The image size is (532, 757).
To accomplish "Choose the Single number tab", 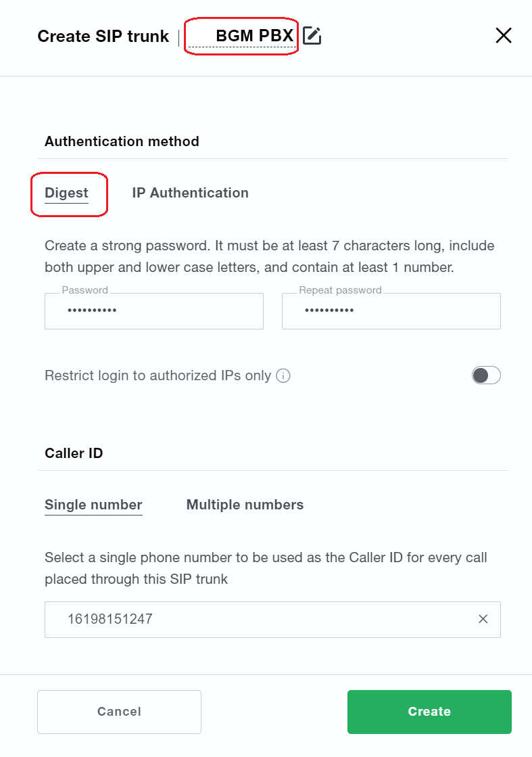I will pyautogui.click(x=93, y=505).
